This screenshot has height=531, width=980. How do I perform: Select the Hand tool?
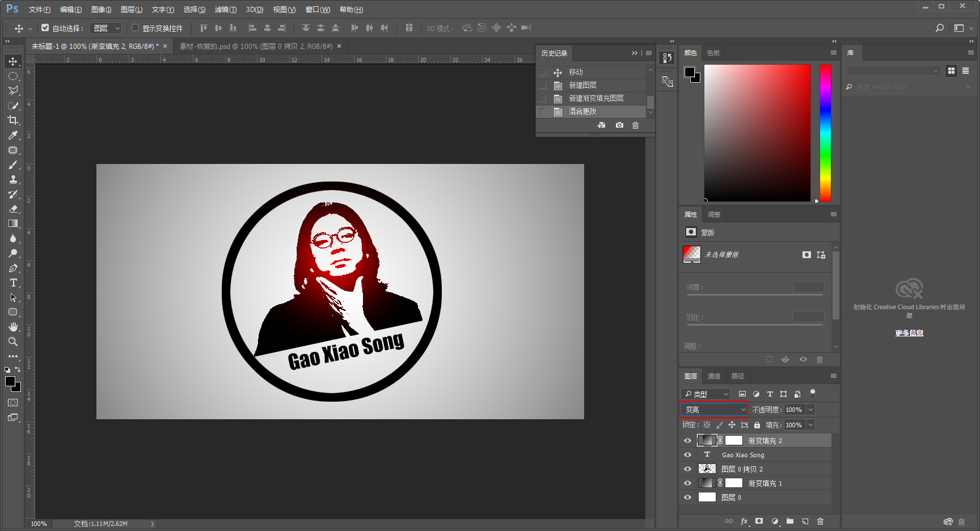point(13,327)
